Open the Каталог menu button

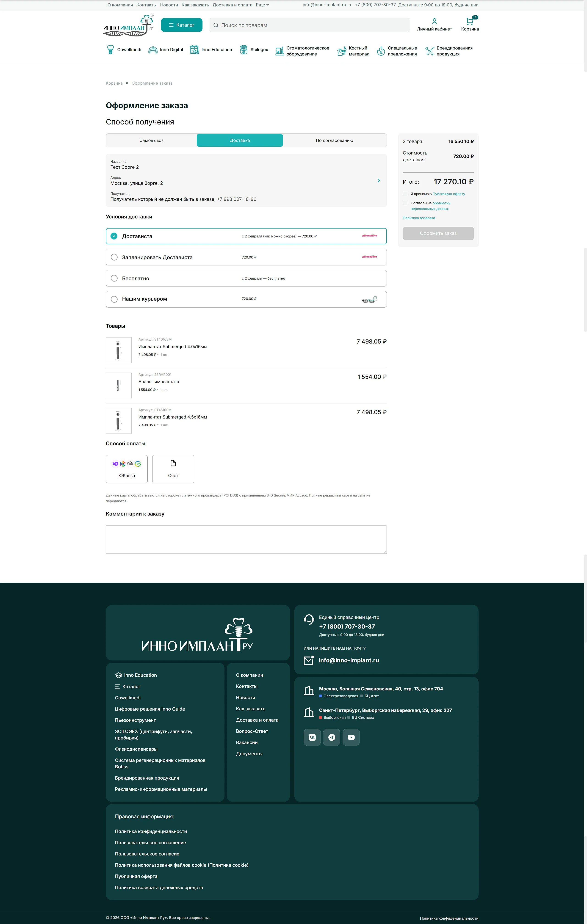pos(182,25)
